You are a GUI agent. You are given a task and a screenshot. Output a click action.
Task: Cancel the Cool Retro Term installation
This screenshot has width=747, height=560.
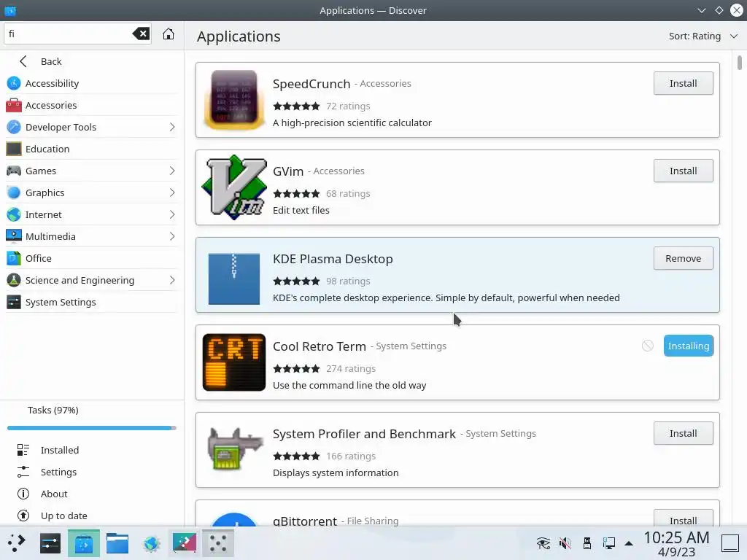[648, 346]
